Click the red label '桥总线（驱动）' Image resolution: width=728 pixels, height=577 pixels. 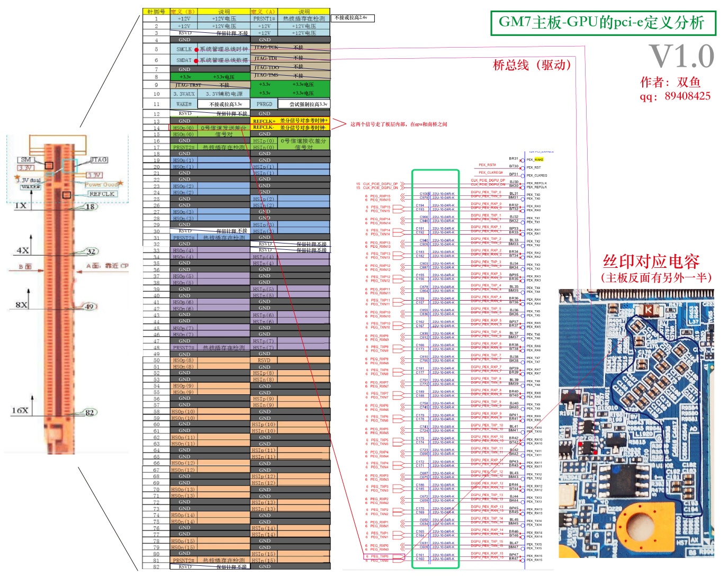coord(534,65)
